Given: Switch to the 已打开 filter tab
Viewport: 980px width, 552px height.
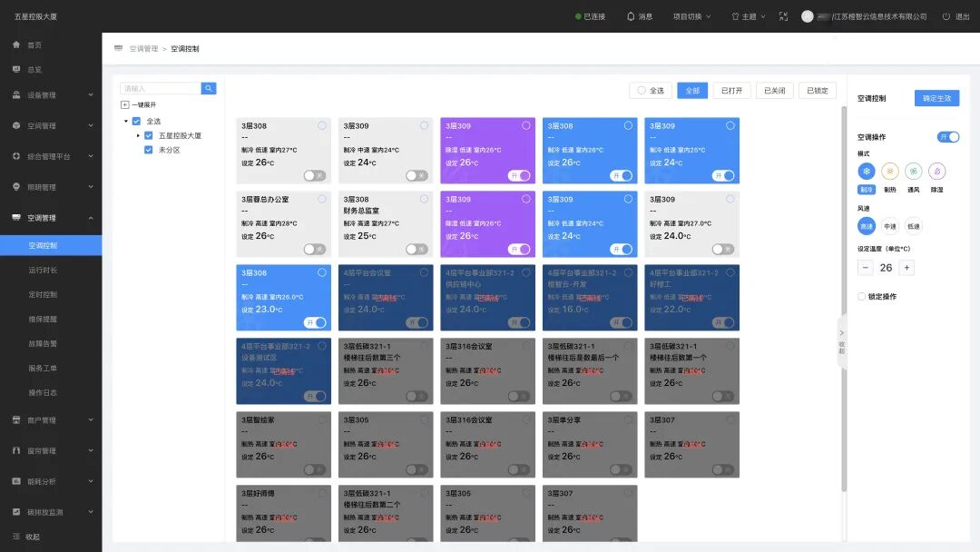Looking at the screenshot, I should click(x=731, y=91).
